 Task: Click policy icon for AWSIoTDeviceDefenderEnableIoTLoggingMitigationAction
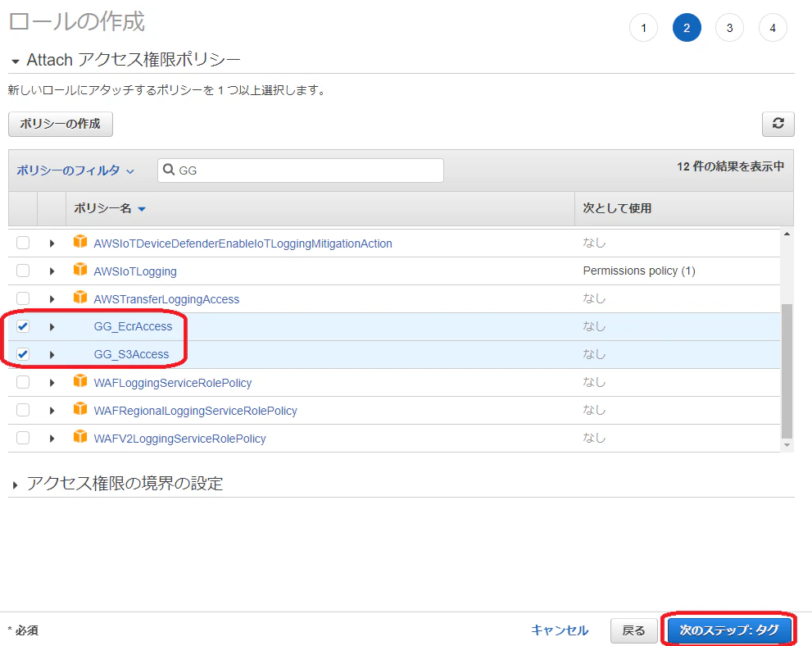point(80,241)
